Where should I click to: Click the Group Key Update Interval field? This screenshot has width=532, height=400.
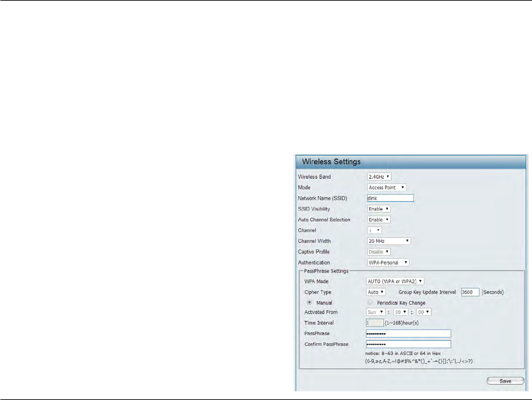(470, 292)
